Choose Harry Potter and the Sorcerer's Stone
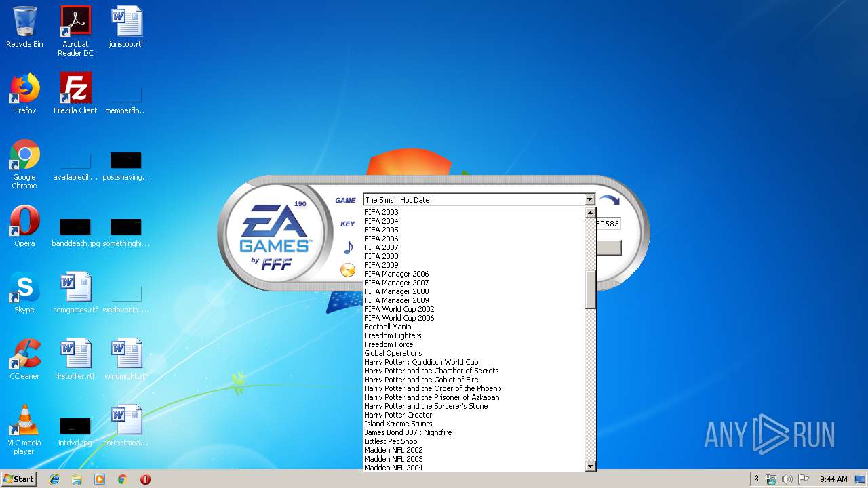Viewport: 868px width, 488px height. pyautogui.click(x=473, y=406)
